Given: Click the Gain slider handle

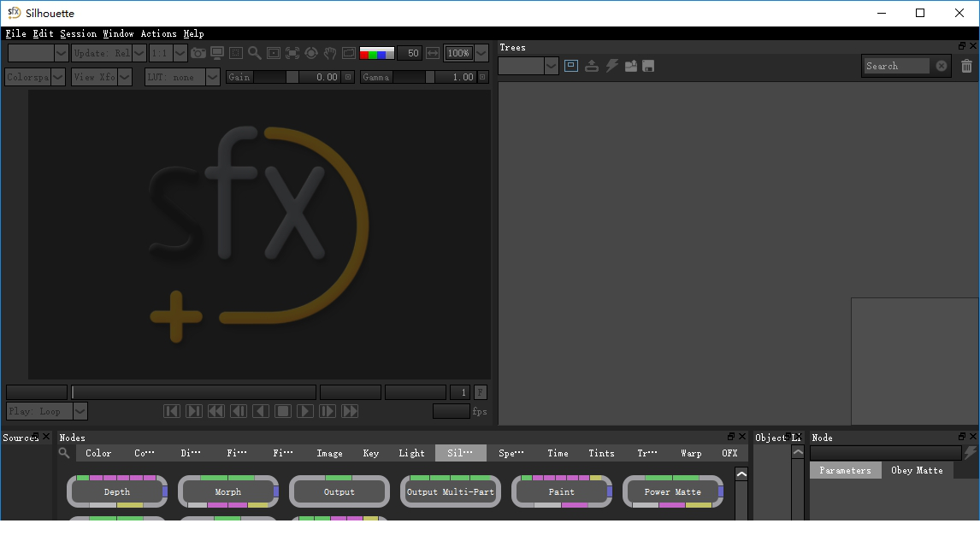Looking at the screenshot, I should (292, 77).
